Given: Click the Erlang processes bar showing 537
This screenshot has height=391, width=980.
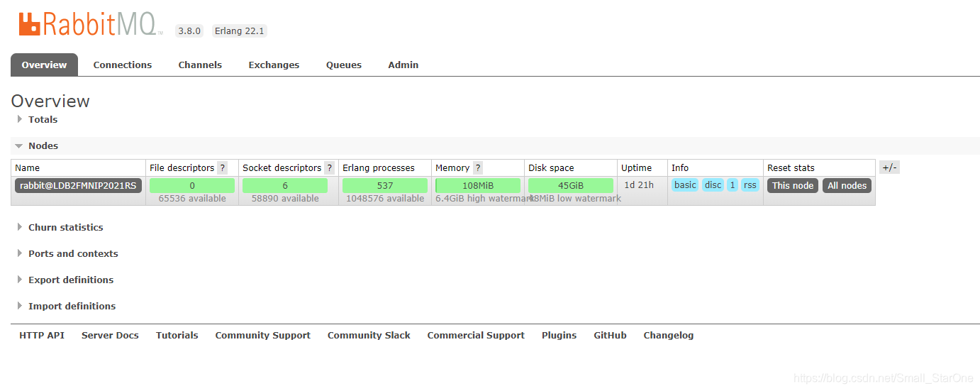Looking at the screenshot, I should pyautogui.click(x=385, y=185).
